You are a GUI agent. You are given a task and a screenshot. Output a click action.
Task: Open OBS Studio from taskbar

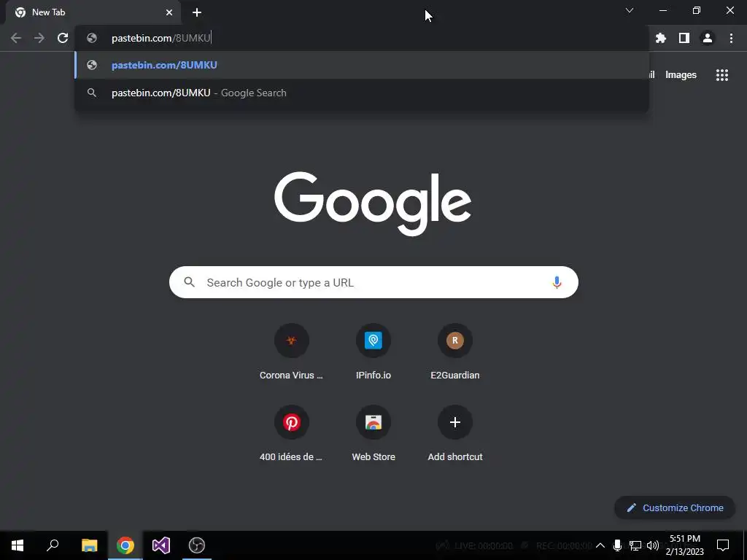[x=197, y=545]
